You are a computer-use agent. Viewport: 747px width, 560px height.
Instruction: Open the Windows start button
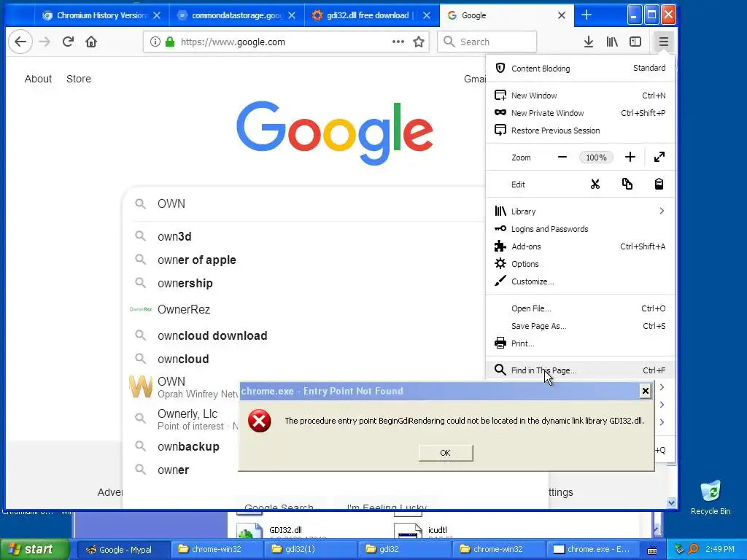click(x=34, y=550)
